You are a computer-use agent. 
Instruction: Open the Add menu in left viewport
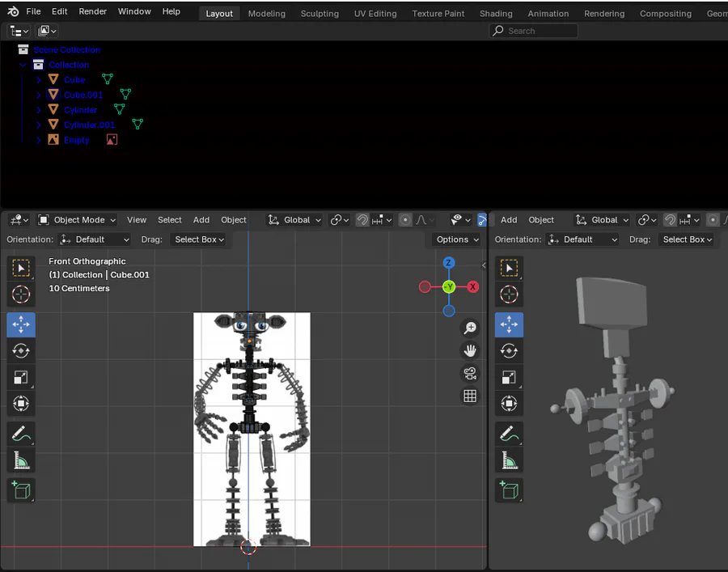[201, 219]
